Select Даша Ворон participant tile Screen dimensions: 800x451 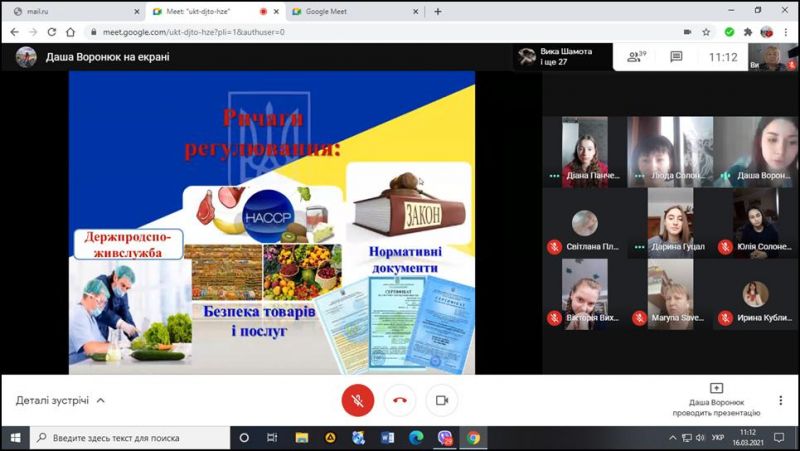[756, 152]
